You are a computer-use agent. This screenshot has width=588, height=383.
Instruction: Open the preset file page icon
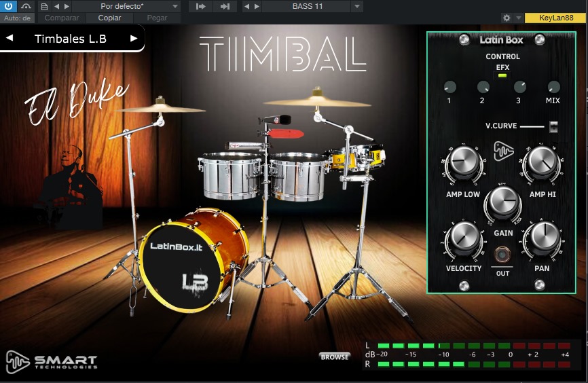point(44,6)
